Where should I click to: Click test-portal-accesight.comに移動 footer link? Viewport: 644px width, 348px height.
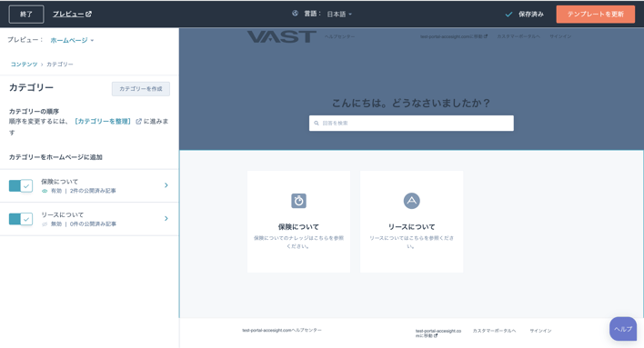click(x=438, y=333)
